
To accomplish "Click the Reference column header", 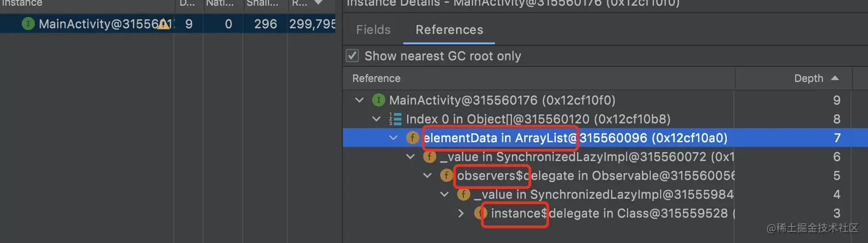I will point(377,79).
